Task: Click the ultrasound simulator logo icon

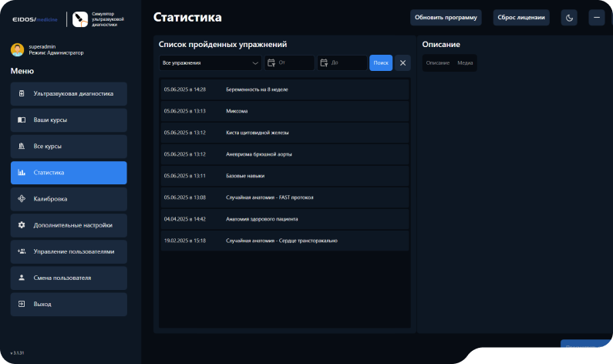Action: [80, 19]
